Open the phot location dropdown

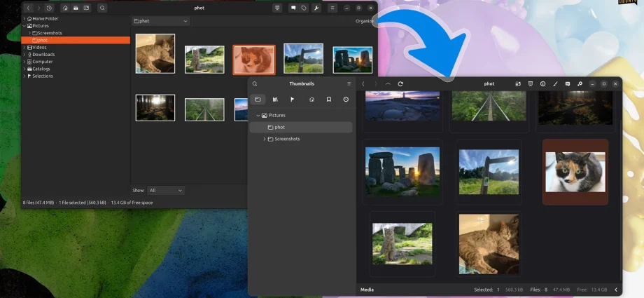tap(161, 21)
